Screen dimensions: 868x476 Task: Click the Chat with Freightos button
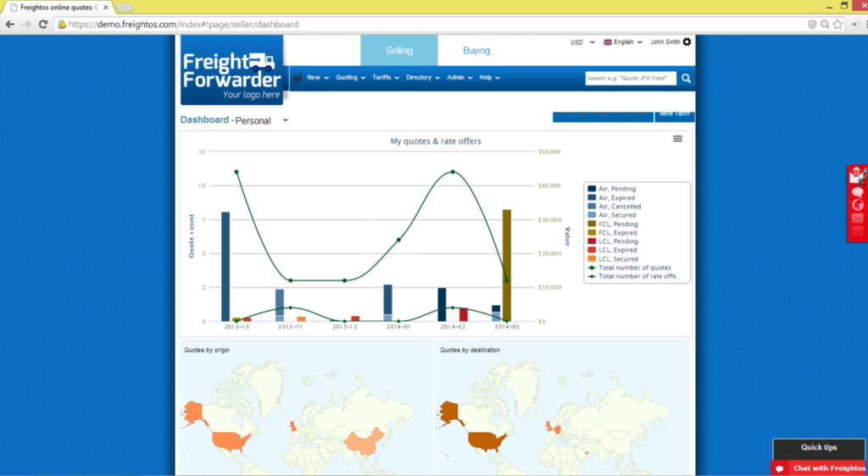[819, 468]
